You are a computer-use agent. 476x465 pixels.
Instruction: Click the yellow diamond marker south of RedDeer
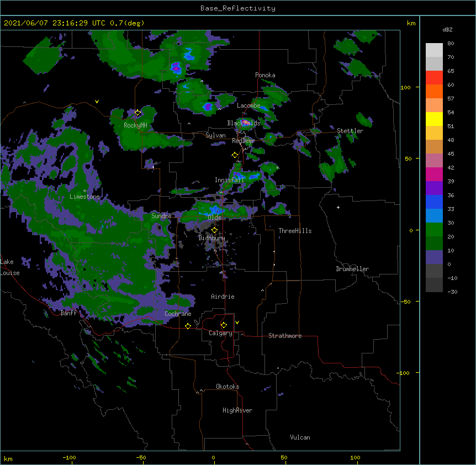pyautogui.click(x=235, y=155)
